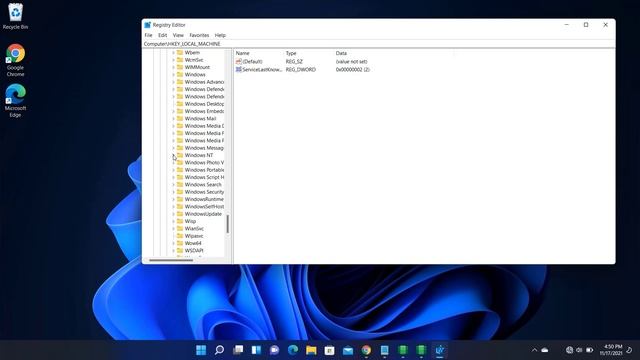This screenshot has height=360, width=640.
Task: Open the notification center moon icon
Action: [x=629, y=350]
